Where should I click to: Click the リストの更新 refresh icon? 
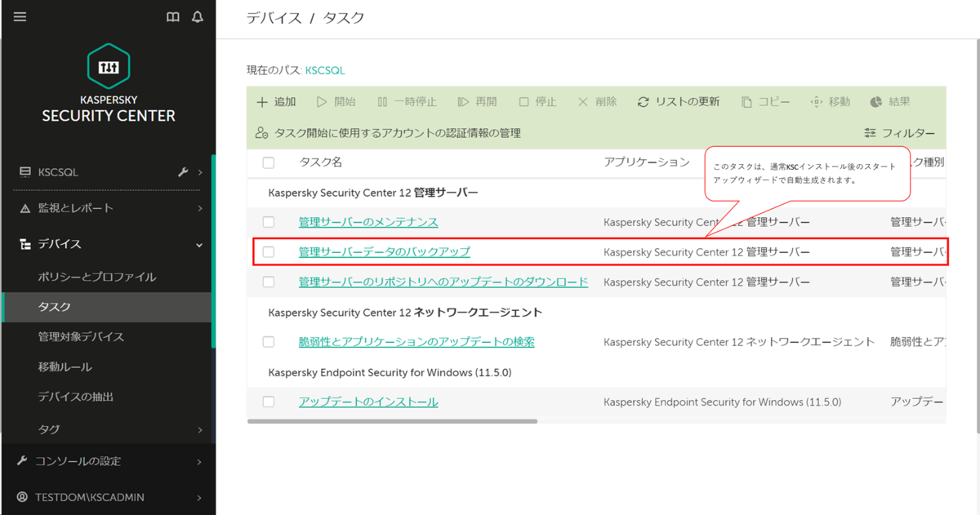644,102
